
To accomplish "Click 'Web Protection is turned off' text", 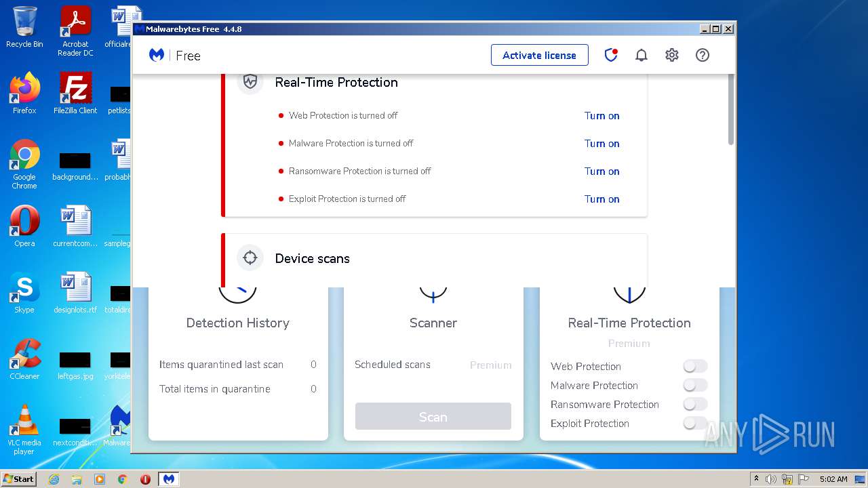I will pos(343,115).
